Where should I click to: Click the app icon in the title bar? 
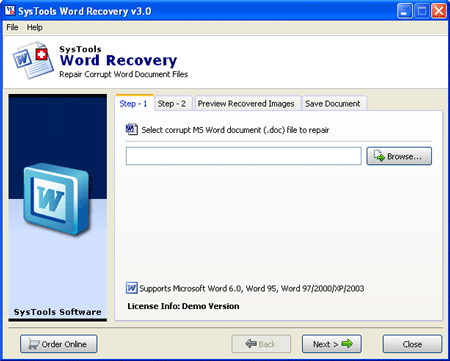pos(10,11)
